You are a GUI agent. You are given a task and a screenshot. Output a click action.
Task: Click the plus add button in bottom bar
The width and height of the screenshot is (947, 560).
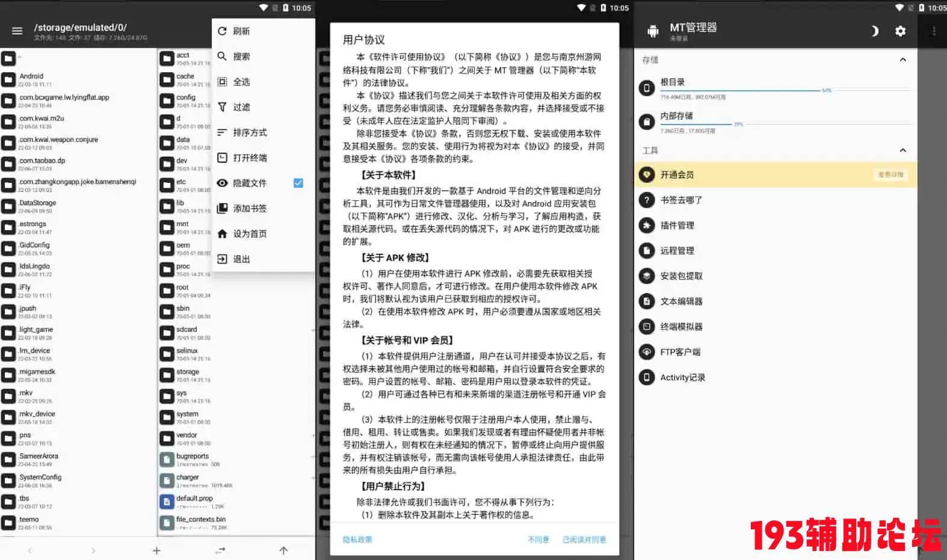[156, 550]
